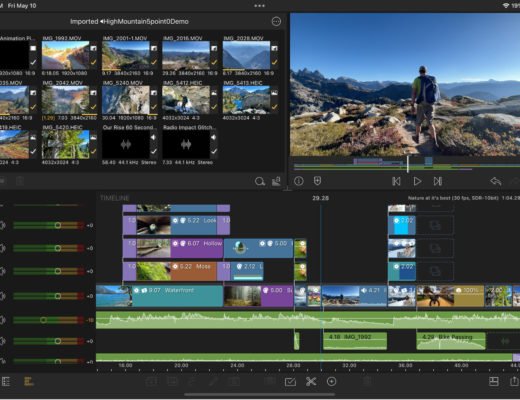Toggle checkmark on IMG_2028.MOV

274,62
